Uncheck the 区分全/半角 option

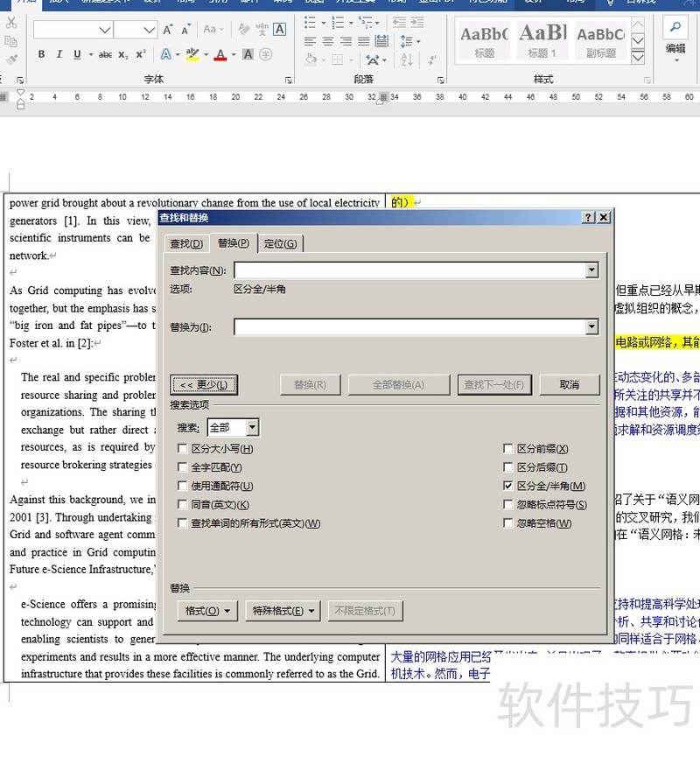point(508,486)
